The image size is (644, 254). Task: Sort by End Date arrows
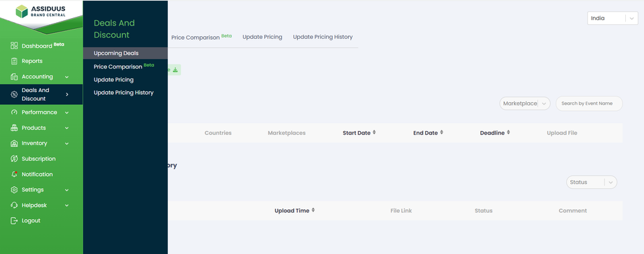pos(441,133)
